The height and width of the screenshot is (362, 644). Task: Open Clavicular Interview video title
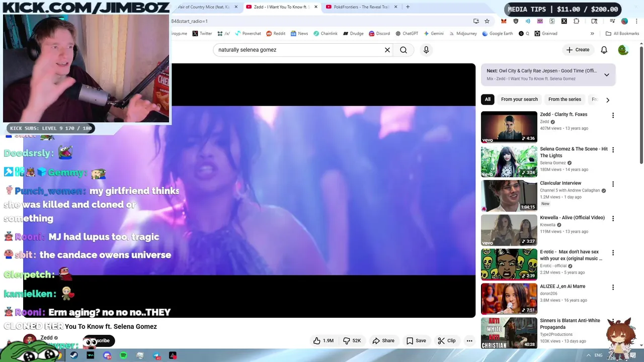560,183
